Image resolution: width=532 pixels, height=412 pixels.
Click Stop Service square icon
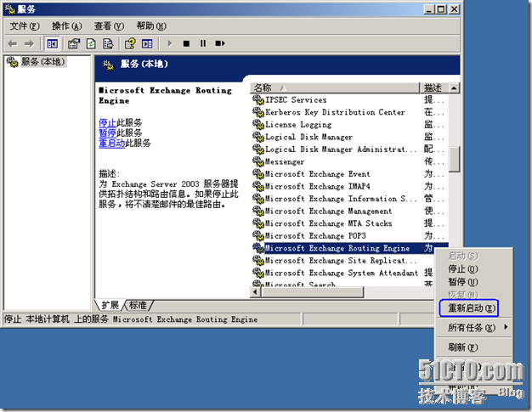186,43
